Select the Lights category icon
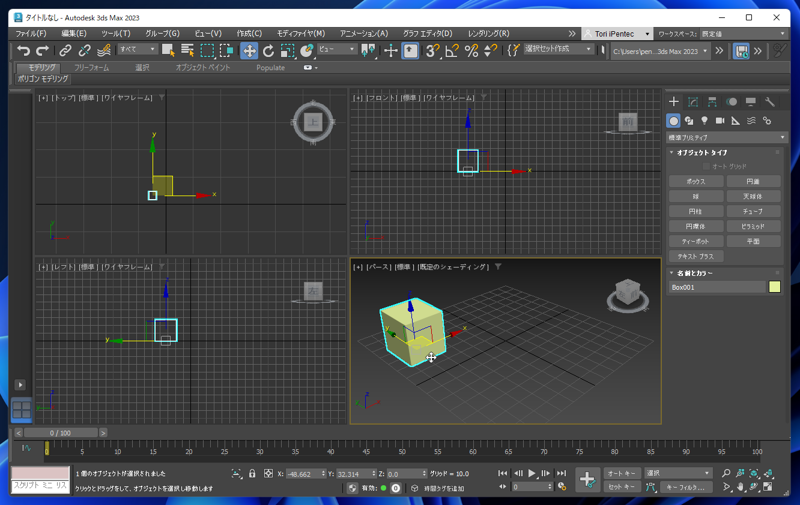This screenshot has width=800, height=505. [x=705, y=121]
